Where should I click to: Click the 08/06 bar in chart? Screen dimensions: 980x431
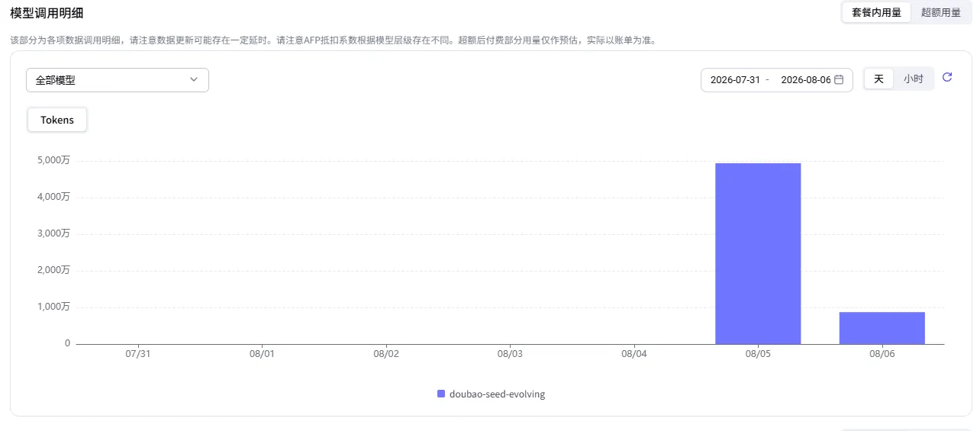(882, 328)
